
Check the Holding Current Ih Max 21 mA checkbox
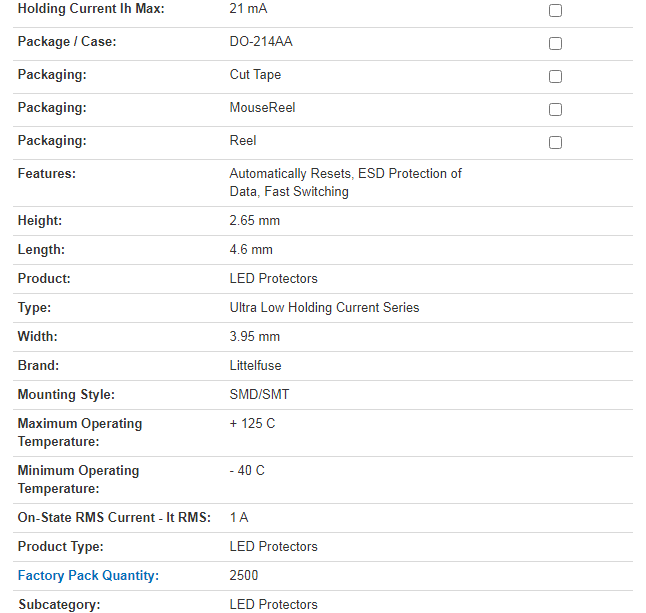(x=555, y=11)
